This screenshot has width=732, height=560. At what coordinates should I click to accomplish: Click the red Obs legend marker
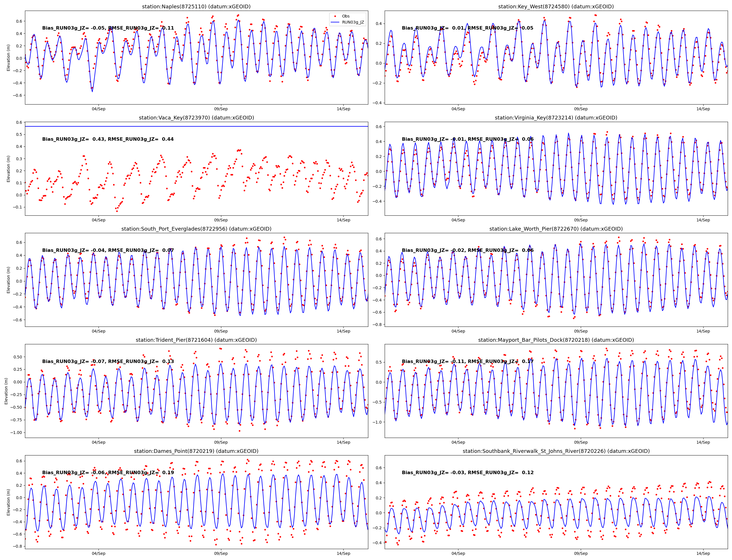pyautogui.click(x=335, y=16)
